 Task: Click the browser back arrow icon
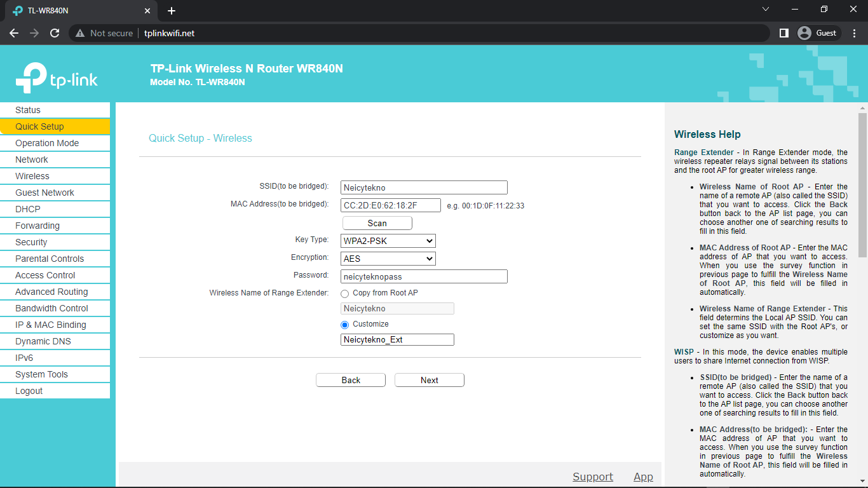point(14,33)
